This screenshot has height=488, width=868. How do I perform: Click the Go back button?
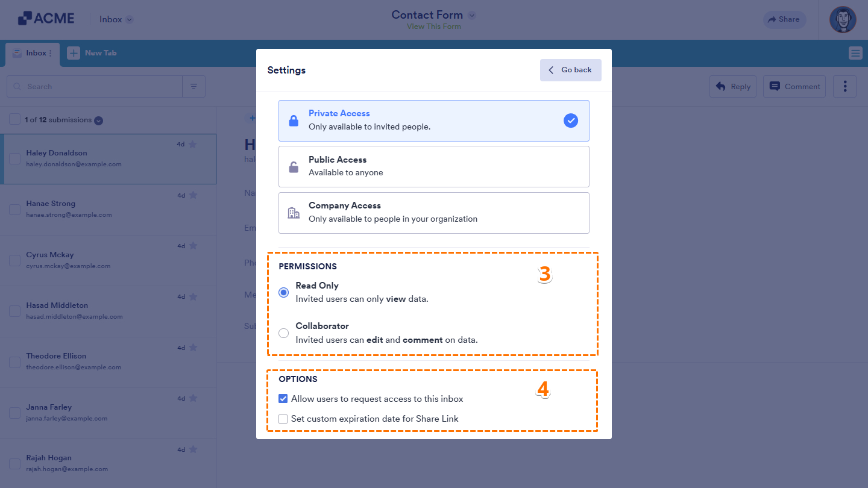pos(570,70)
